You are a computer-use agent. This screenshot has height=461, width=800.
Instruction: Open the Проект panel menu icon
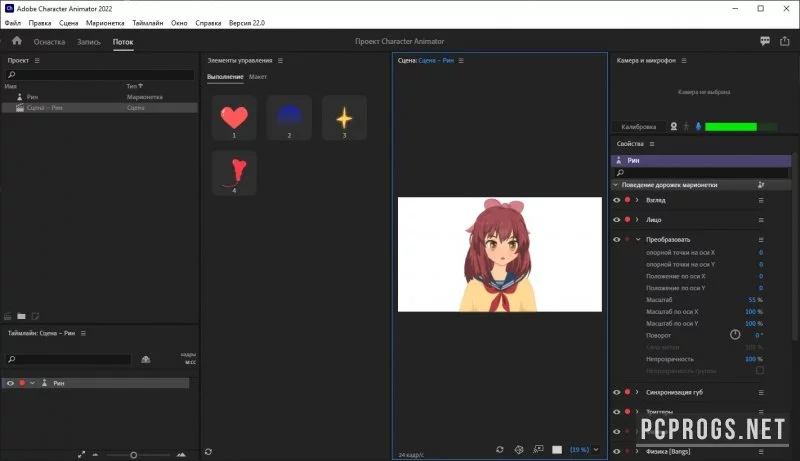pyautogui.click(x=37, y=60)
